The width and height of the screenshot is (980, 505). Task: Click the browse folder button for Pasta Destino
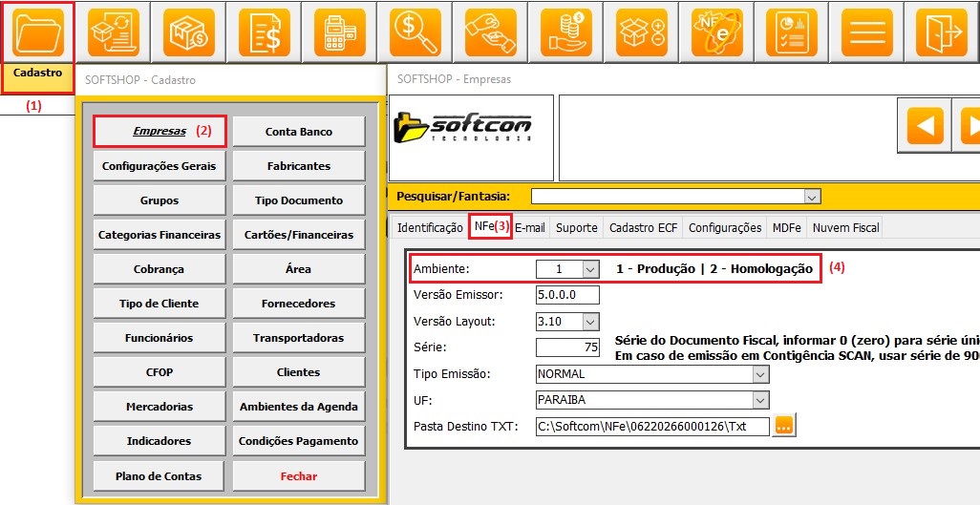[784, 426]
